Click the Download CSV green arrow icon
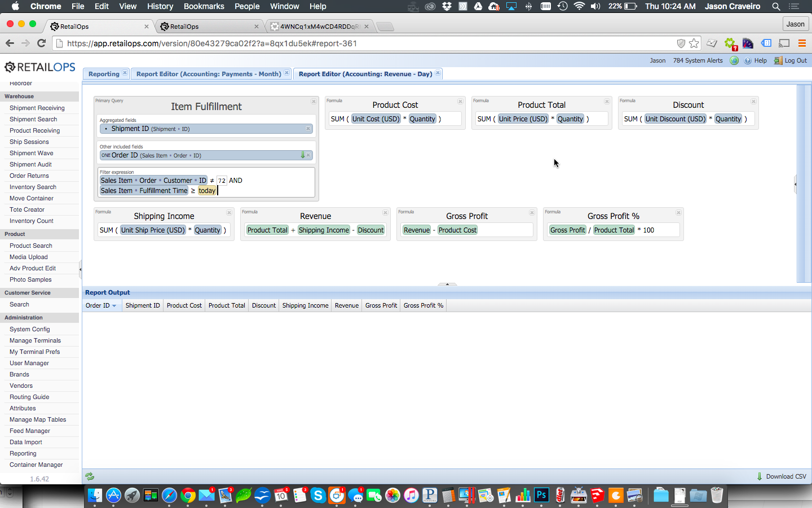The height and width of the screenshot is (508, 812). [x=760, y=476]
